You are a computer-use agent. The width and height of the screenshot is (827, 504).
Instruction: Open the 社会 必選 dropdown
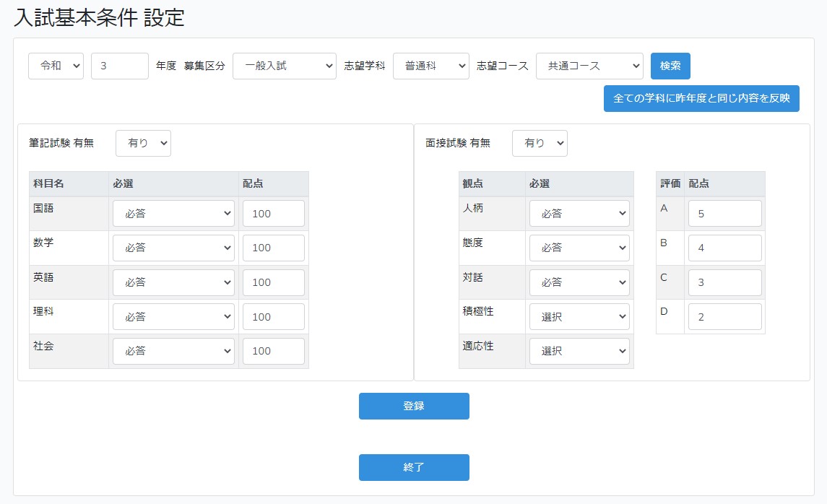point(173,351)
